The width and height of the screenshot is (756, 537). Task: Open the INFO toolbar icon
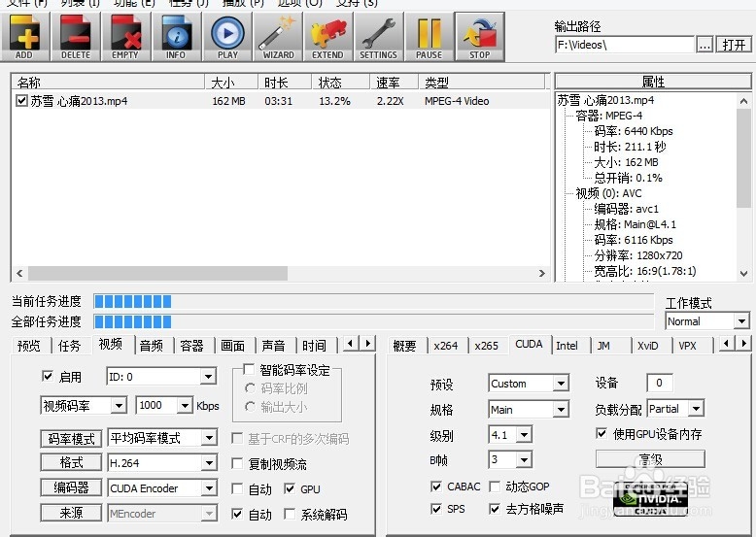coord(177,37)
